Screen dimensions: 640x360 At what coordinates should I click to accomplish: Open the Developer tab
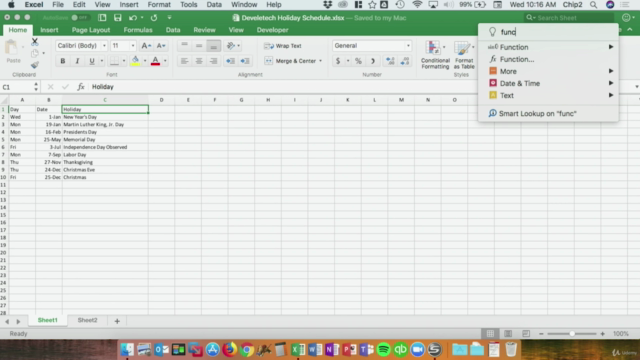click(x=272, y=30)
